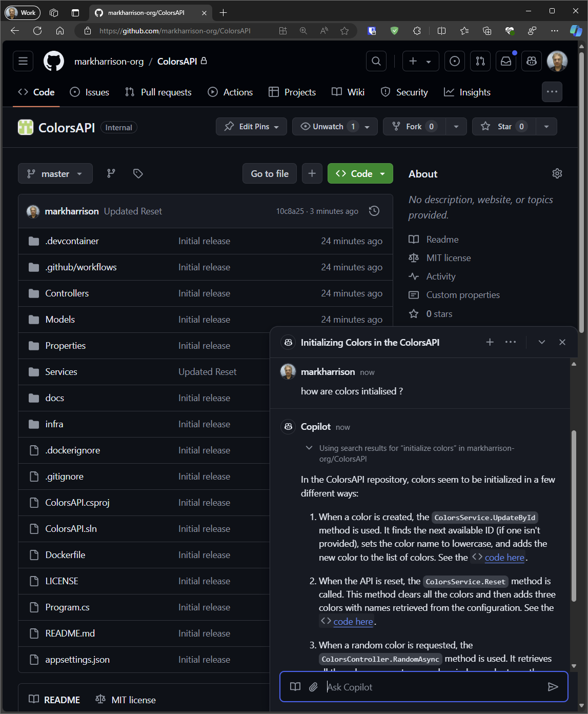588x714 pixels.
Task: Click the attach file paperclip icon
Action: pyautogui.click(x=313, y=687)
